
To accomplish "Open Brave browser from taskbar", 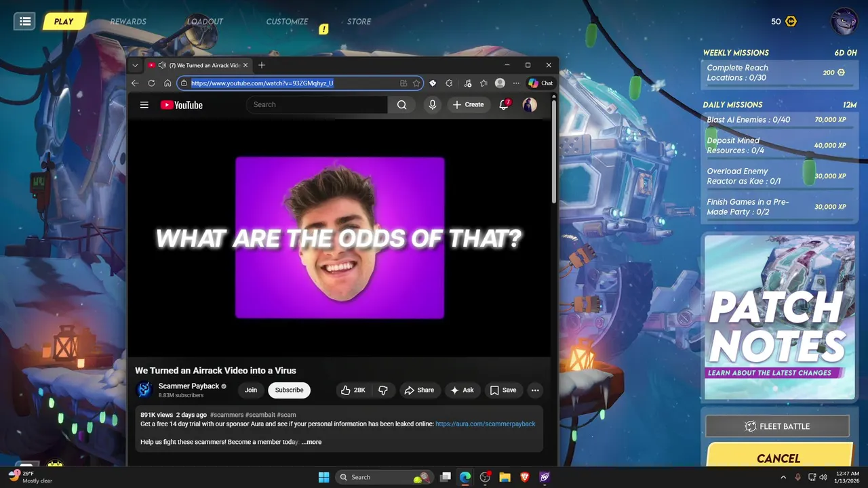I will point(524,477).
